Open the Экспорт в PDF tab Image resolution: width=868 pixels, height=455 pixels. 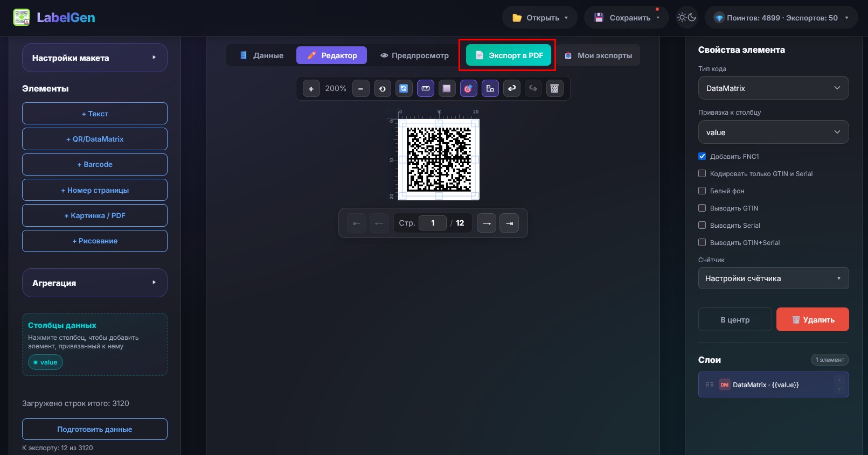coord(509,55)
